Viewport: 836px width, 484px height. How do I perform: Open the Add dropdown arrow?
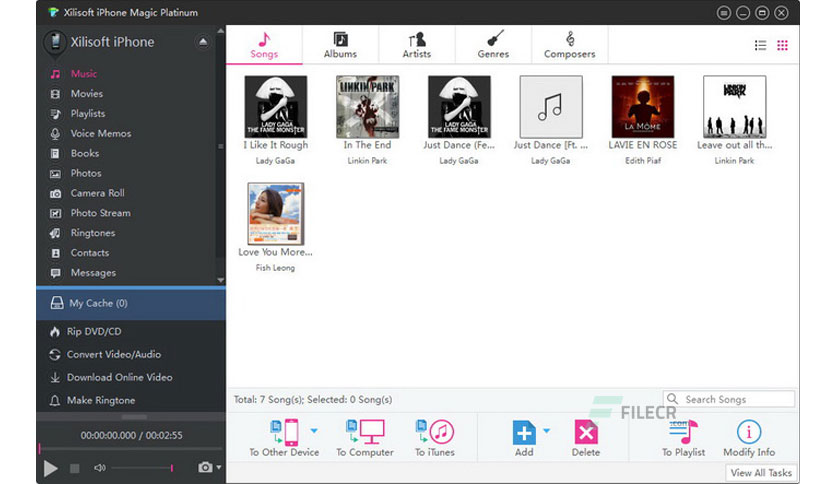pos(546,431)
